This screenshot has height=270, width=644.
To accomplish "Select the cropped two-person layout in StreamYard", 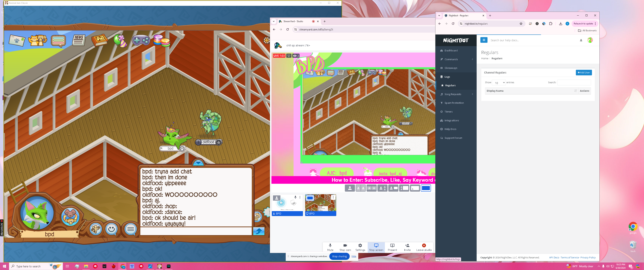I will [x=361, y=188].
